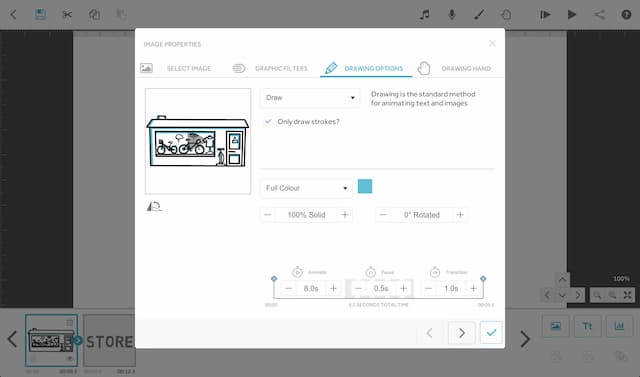The height and width of the screenshot is (377, 640).
Task: Open the Full Colour dropdown
Action: coord(306,188)
